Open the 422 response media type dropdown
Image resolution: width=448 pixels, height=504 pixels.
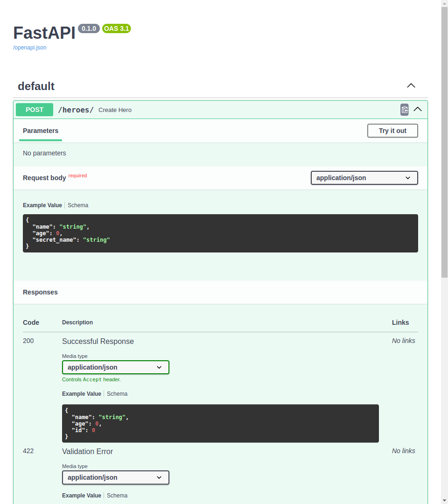115,477
